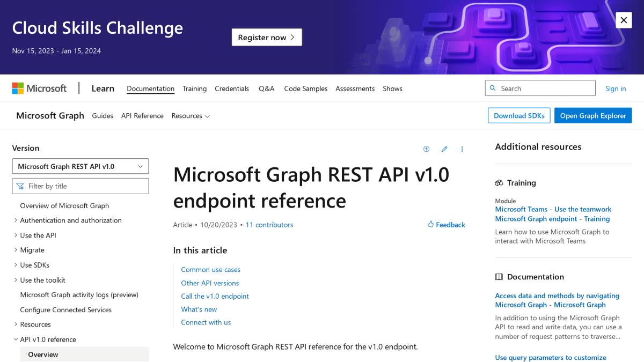Expand Authentication and authorization tree item
644x362 pixels.
click(x=71, y=220)
